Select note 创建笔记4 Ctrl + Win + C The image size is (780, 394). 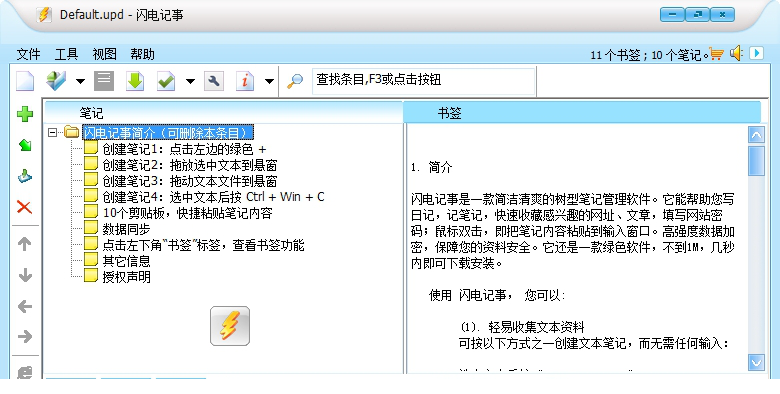[213, 197]
